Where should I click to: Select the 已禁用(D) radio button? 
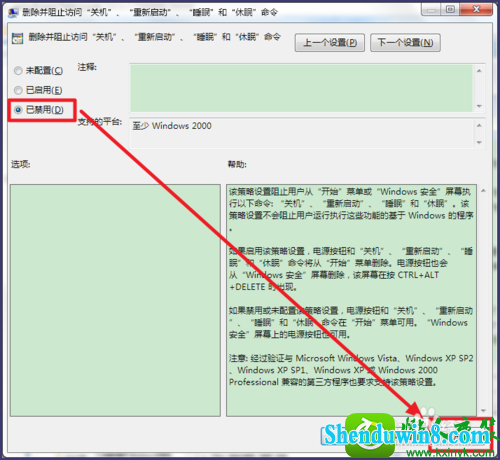coord(18,110)
